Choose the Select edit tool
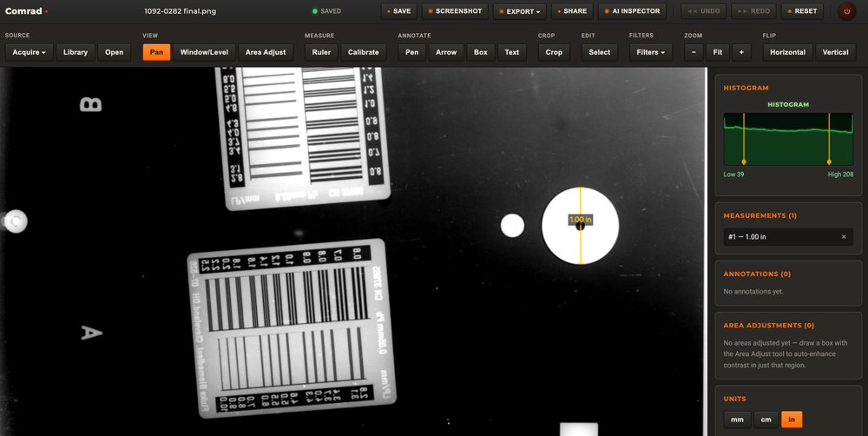Screen dimensions: 868x436 point(600,52)
